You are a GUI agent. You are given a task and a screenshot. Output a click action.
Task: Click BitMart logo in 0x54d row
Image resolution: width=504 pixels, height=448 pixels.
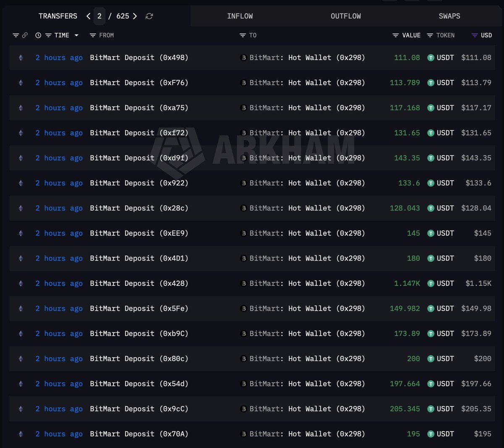243,384
